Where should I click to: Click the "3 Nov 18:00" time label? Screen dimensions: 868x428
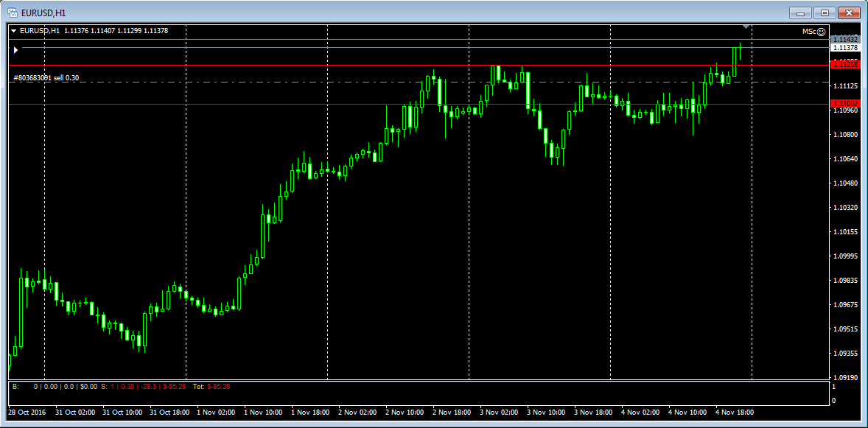[593, 413]
